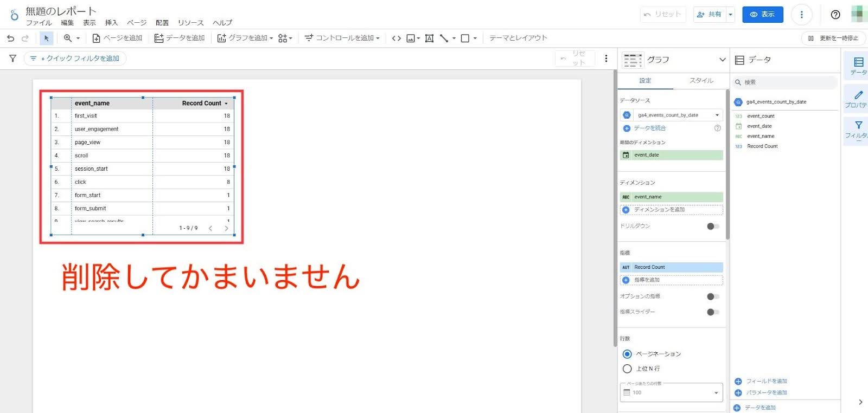This screenshot has height=413, width=868.
Task: Select the 上位 N 行 radio button
Action: 627,369
